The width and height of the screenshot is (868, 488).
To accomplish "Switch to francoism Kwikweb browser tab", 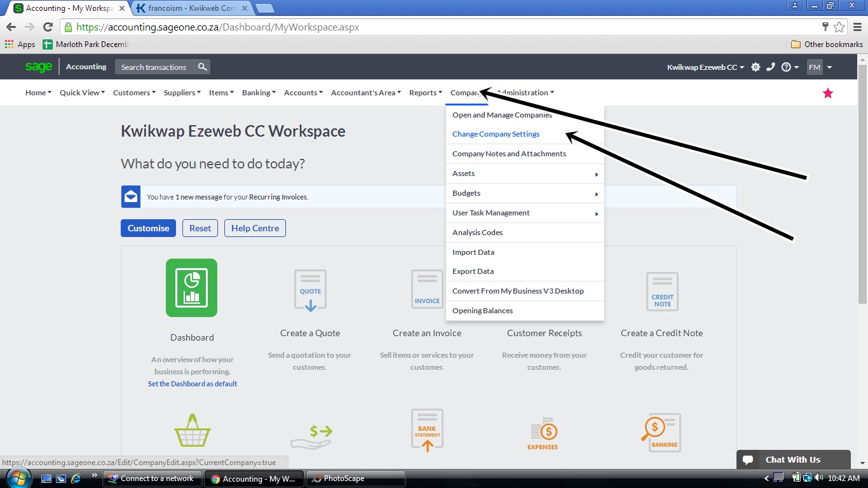I will [191, 8].
